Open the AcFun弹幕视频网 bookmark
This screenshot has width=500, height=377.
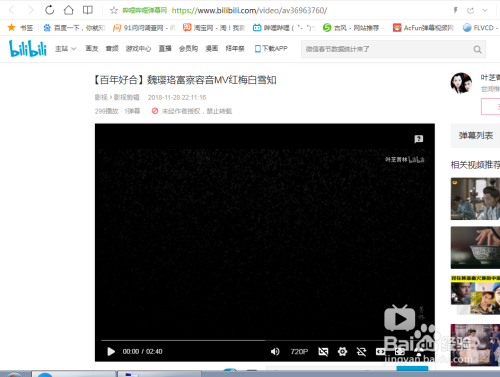(x=423, y=28)
